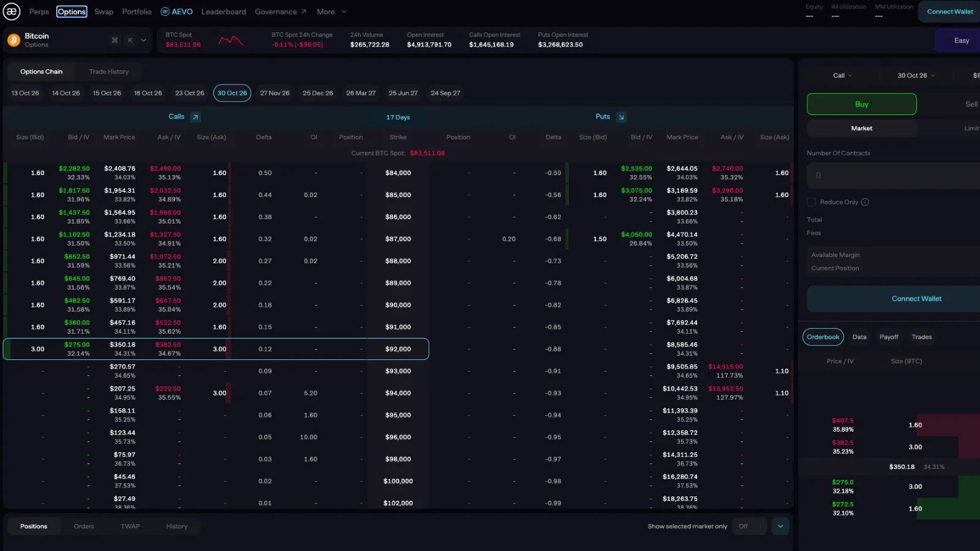Screen dimensions: 980x551
Task: Click Connect Wallet in the top bar
Action: click(x=949, y=12)
